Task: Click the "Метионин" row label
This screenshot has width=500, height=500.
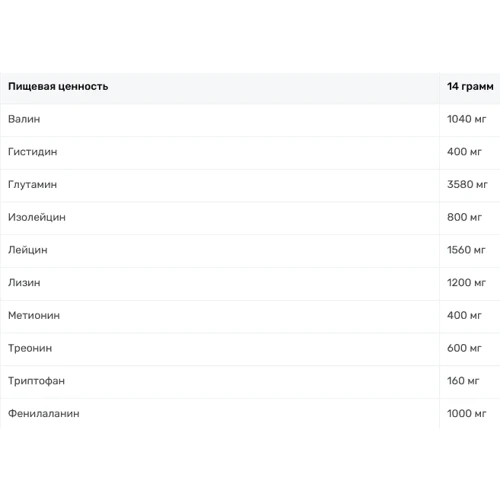Action: point(34,315)
